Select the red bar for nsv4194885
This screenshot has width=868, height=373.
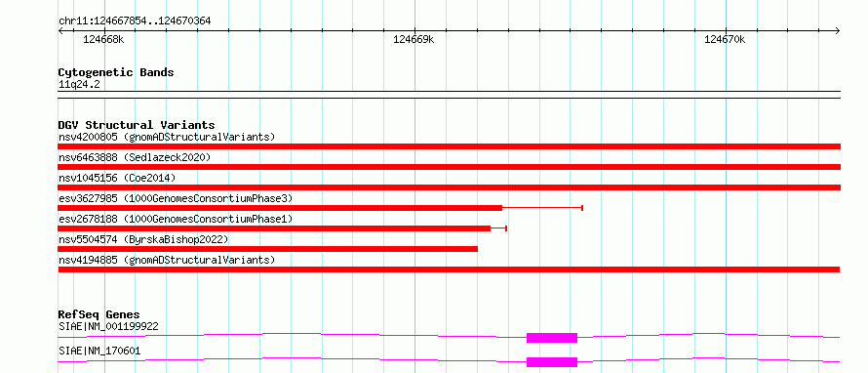[x=449, y=269]
